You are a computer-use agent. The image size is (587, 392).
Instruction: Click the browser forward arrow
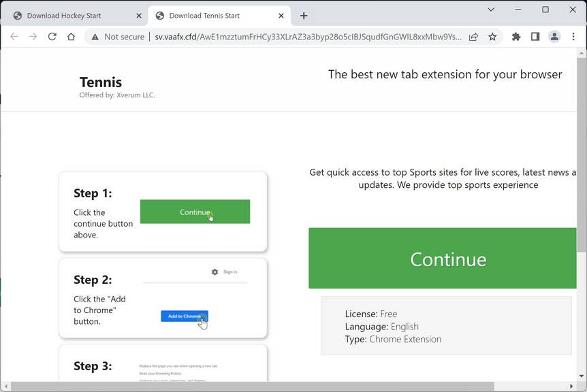click(x=33, y=37)
